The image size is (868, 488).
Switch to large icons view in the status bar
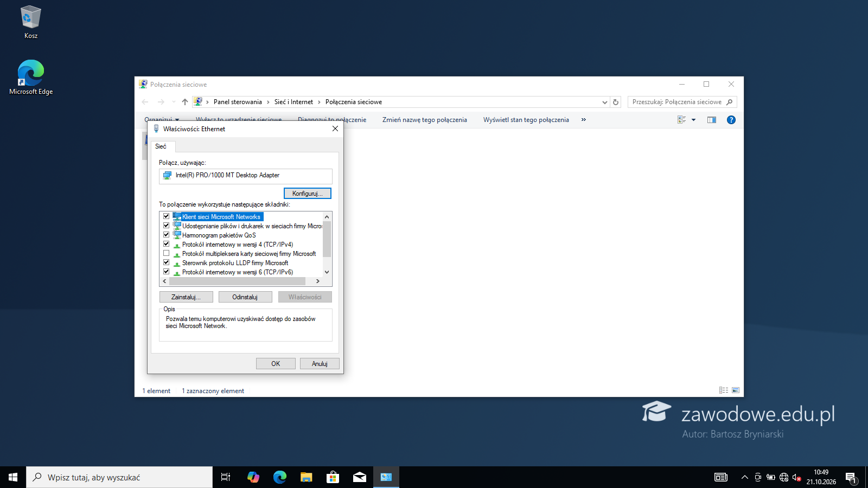coord(736,390)
